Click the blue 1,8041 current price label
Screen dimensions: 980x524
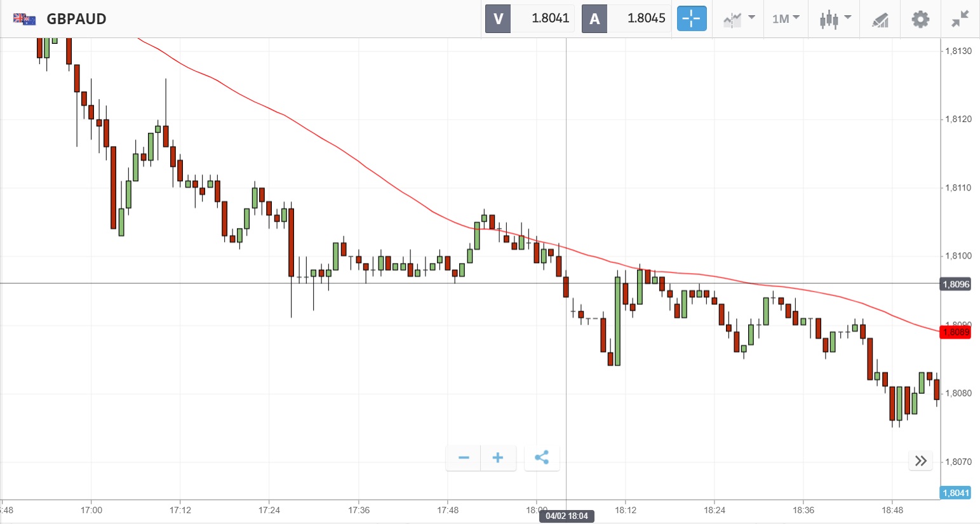pyautogui.click(x=955, y=493)
